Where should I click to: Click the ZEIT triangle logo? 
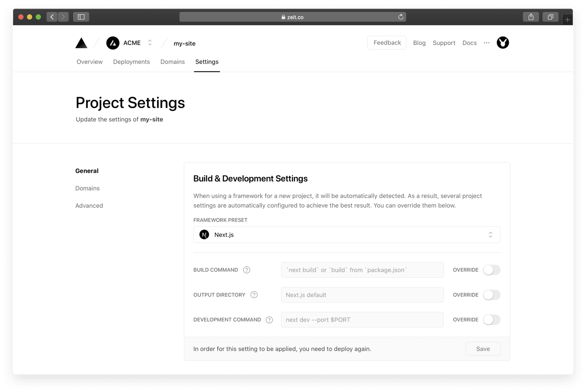81,43
